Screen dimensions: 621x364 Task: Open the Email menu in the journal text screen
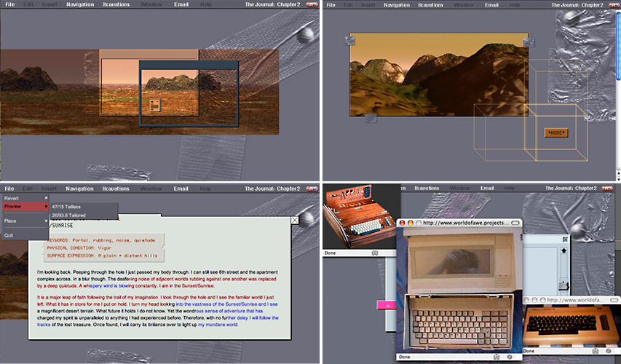point(181,189)
